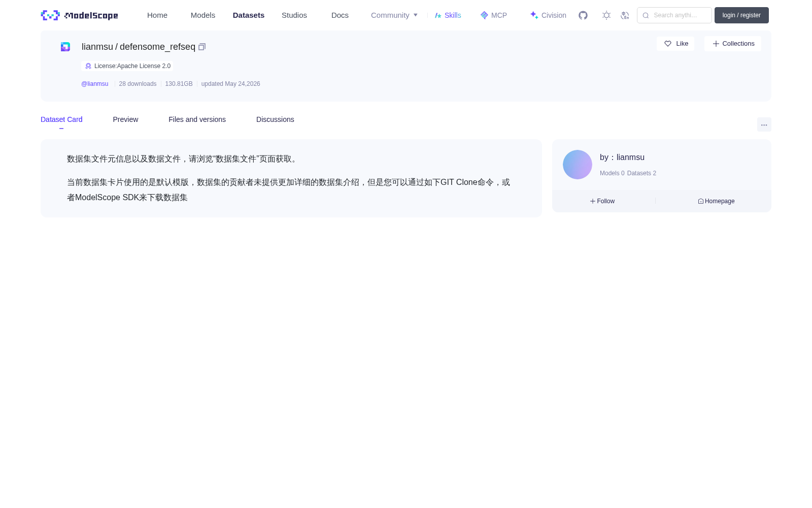Open the three-dots more options button
This screenshot has width=812, height=508.
point(764,124)
